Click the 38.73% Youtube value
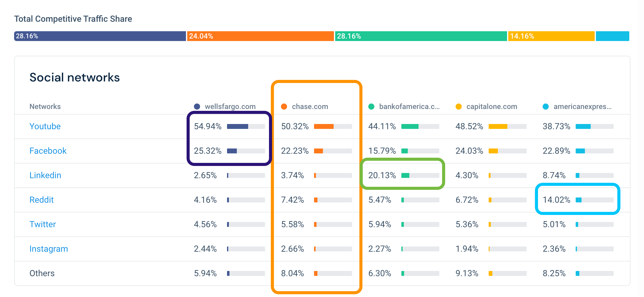Image resolution: width=644 pixels, height=297 pixels. 556,126
